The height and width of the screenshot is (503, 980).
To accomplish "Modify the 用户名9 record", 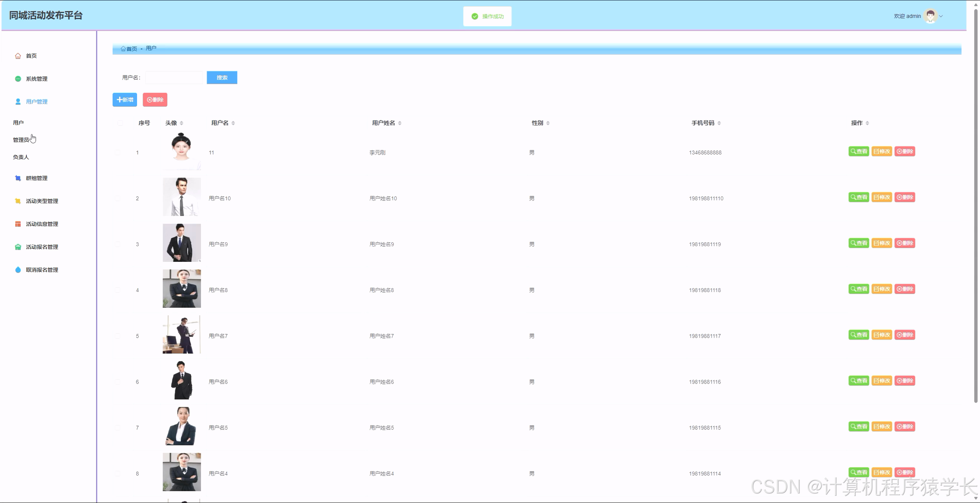I will [x=882, y=243].
